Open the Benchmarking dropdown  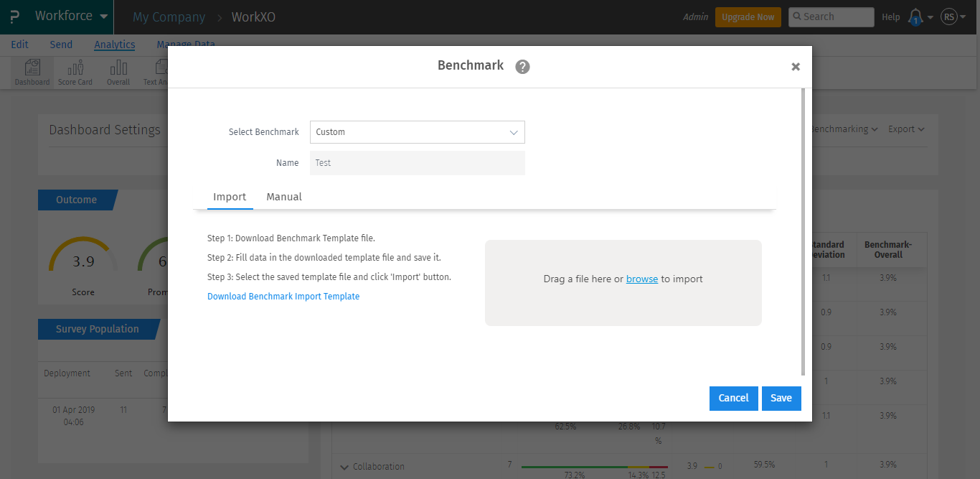(x=844, y=129)
